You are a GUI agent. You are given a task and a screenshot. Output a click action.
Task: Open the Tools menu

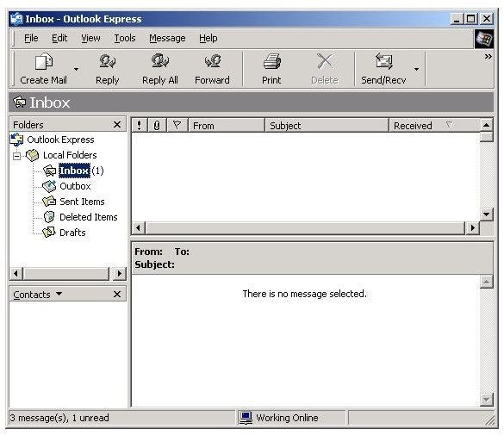125,38
